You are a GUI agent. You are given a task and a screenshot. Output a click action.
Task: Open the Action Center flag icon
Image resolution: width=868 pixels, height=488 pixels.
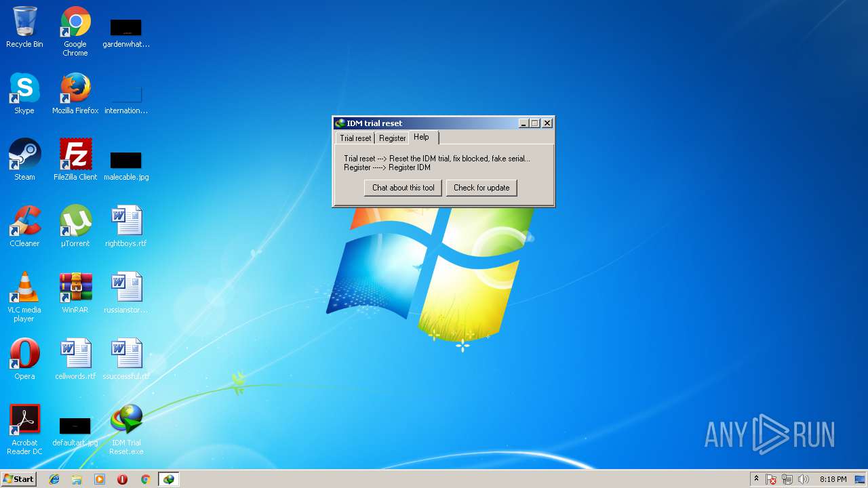pyautogui.click(x=772, y=479)
